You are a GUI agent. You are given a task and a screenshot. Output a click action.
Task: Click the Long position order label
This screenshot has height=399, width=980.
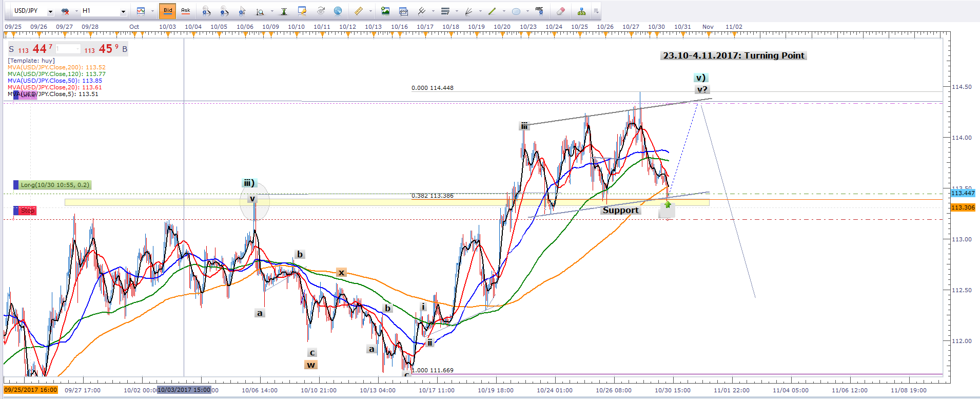tap(54, 185)
